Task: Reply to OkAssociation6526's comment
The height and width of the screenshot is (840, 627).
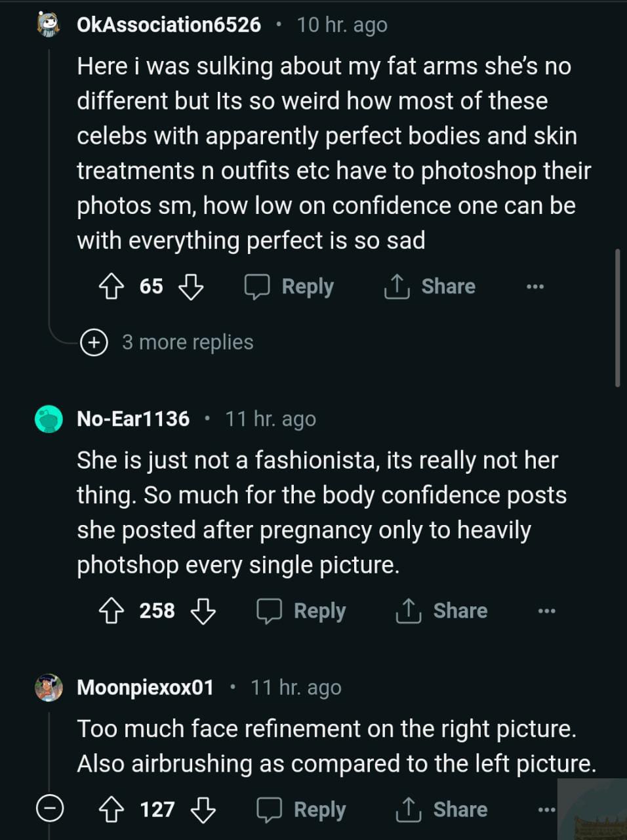Action: click(289, 287)
